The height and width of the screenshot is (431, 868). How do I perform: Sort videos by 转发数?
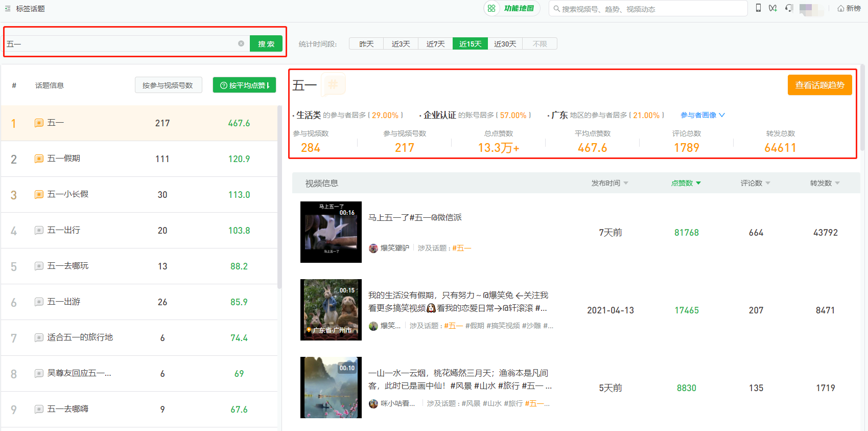point(825,183)
